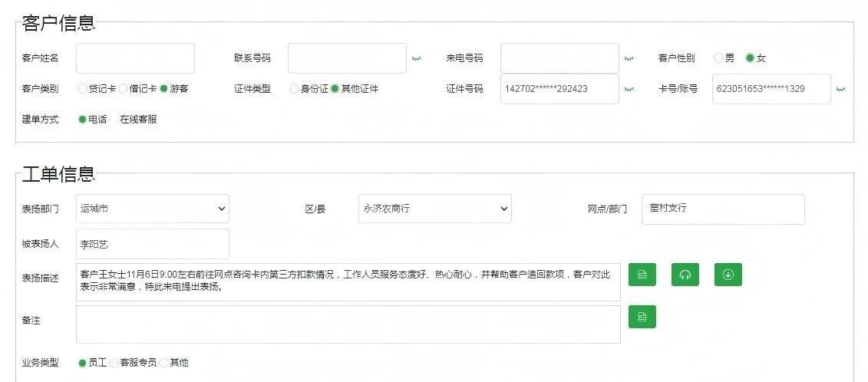Click document icon button next to 表扬描述
Viewport: 868px width, 382px height.
tap(642, 275)
